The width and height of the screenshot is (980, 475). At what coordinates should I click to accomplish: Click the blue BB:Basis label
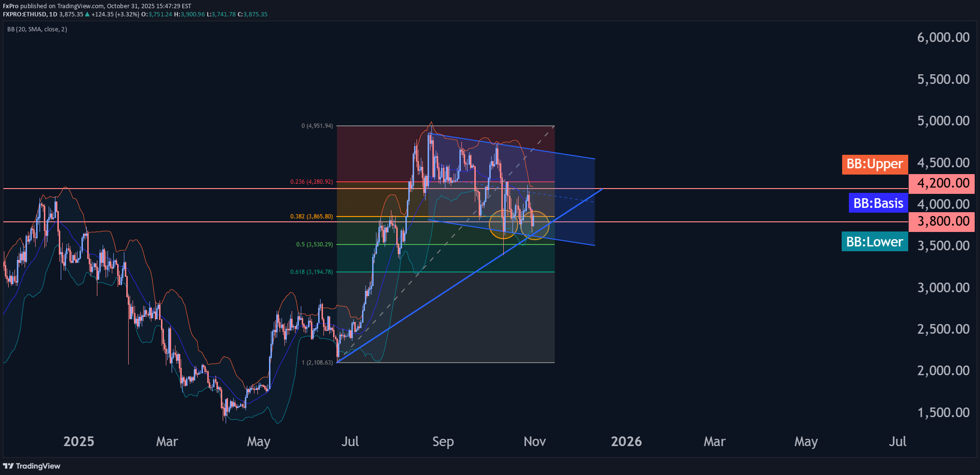coord(878,204)
